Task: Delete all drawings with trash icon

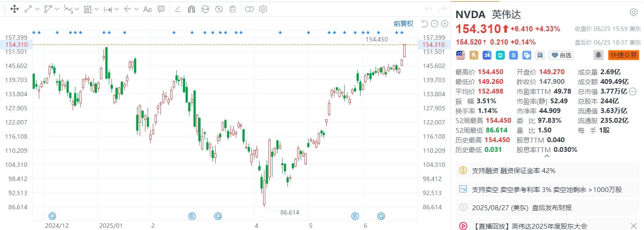Action: 232,9
